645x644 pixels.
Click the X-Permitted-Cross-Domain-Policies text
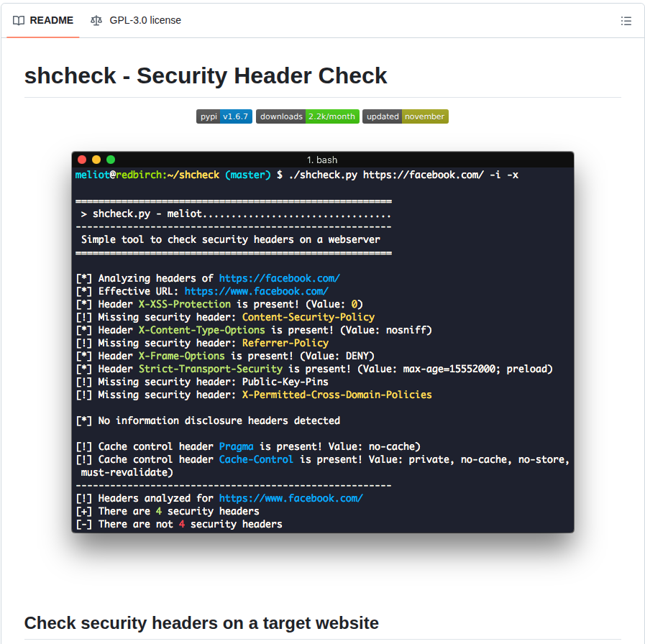pos(337,395)
